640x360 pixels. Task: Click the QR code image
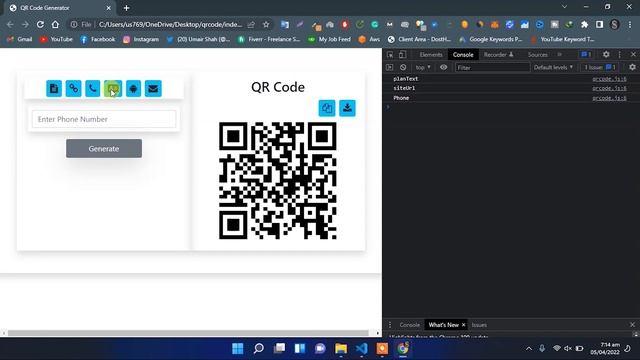point(278,180)
